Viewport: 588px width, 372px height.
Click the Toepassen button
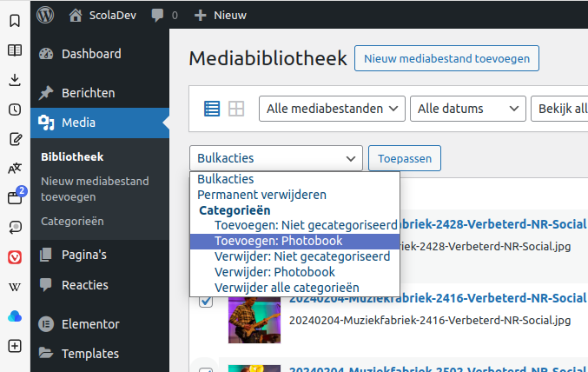(x=405, y=158)
